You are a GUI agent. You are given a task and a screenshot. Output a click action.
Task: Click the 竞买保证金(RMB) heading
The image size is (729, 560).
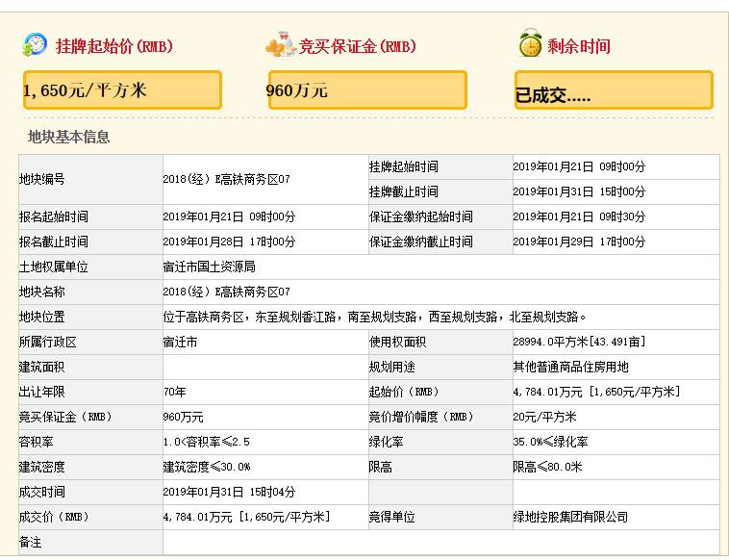(x=357, y=46)
